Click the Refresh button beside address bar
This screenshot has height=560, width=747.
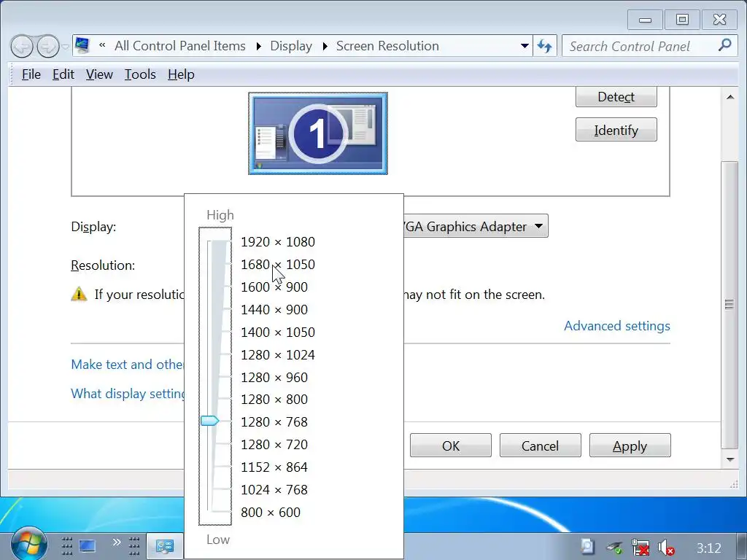pyautogui.click(x=544, y=46)
